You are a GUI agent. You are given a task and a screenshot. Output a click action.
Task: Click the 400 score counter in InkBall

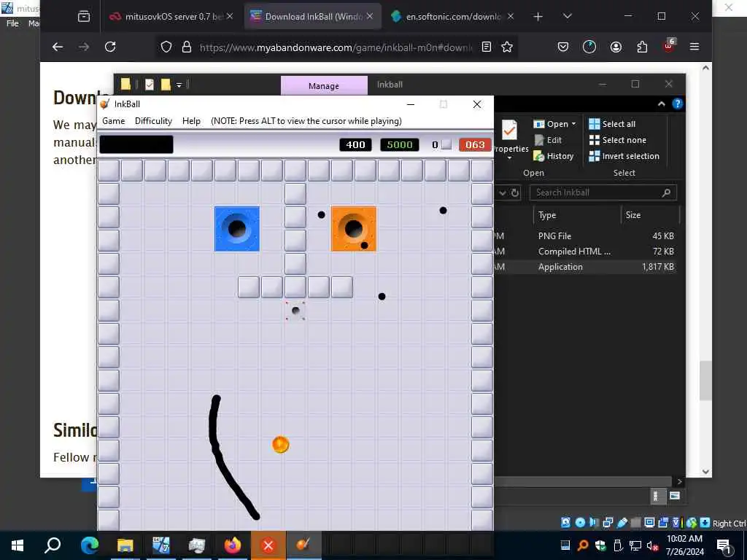tap(355, 145)
